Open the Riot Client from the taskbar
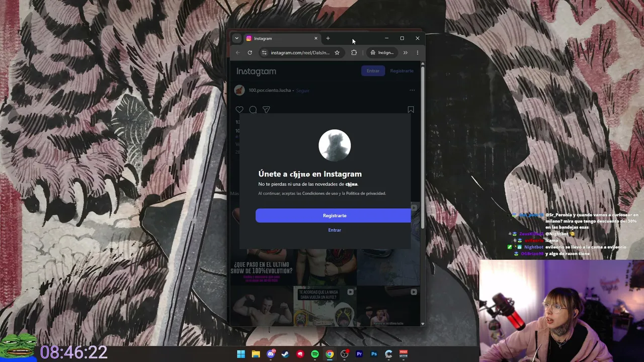 pyautogui.click(x=300, y=354)
